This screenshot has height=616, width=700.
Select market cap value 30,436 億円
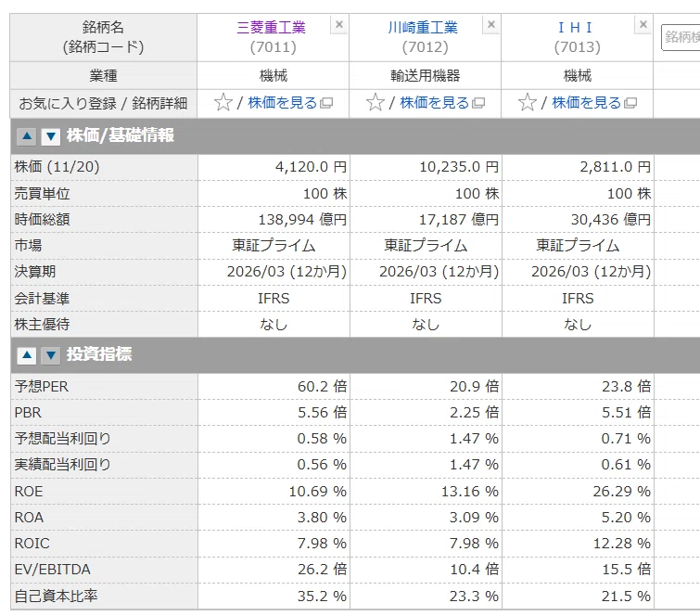click(x=611, y=220)
